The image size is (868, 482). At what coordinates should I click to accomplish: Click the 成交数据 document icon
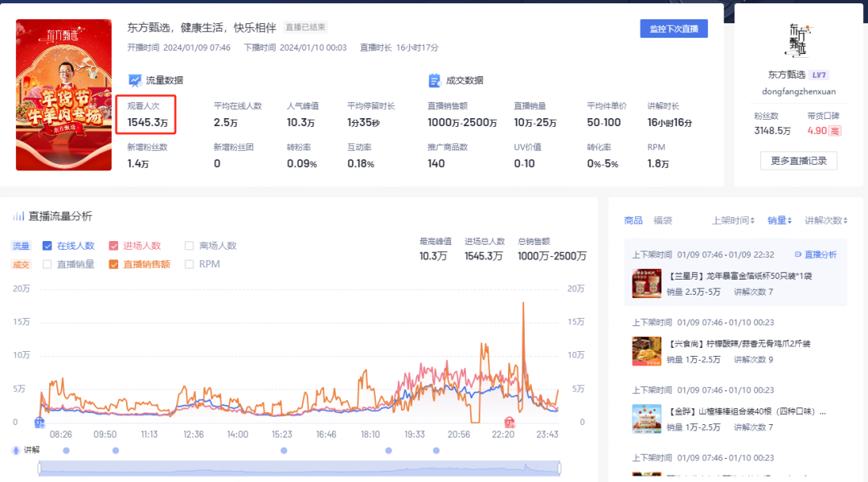435,81
